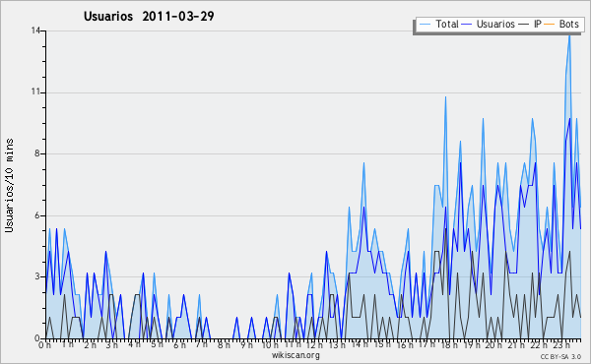Click the '8 h' x-axis label

[224, 344]
